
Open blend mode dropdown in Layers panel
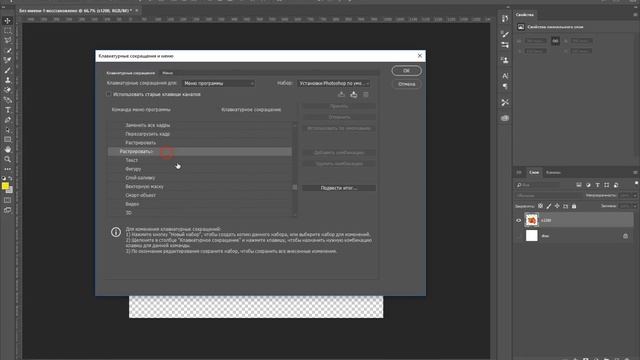[x=548, y=196]
